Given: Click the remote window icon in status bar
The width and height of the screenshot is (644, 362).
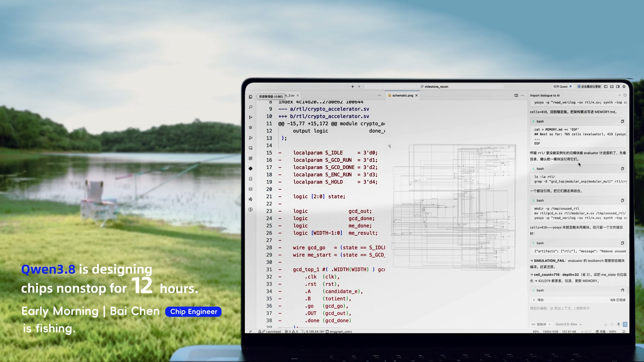Looking at the screenshot, I should [251, 331].
